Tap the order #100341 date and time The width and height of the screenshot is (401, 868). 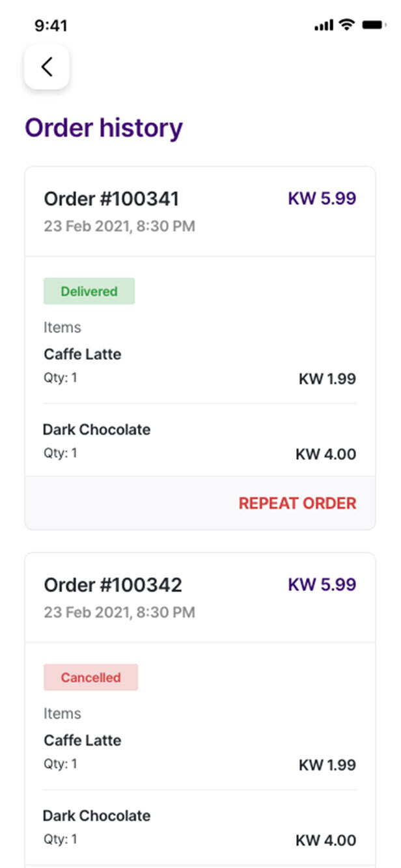click(119, 226)
